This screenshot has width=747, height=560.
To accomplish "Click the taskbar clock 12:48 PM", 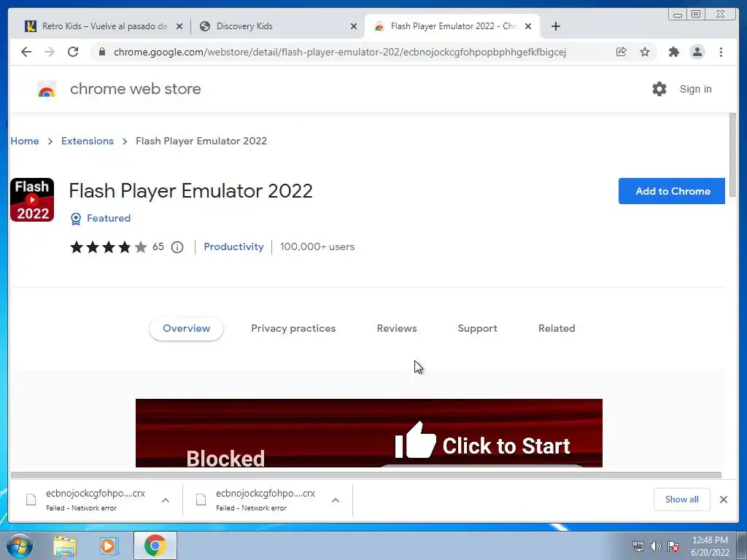I will pyautogui.click(x=710, y=540).
